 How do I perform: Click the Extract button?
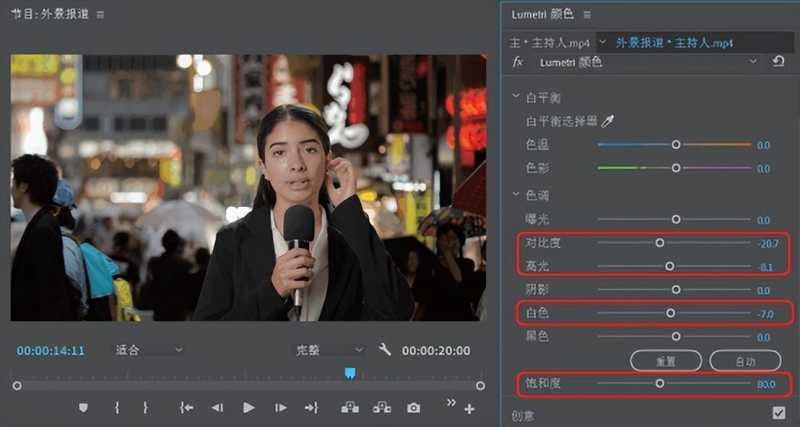click(x=381, y=408)
